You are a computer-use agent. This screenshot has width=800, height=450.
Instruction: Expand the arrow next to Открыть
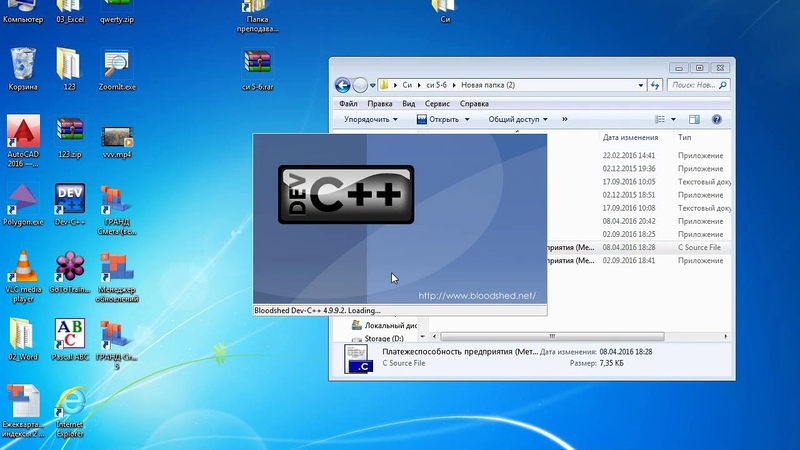(467, 119)
